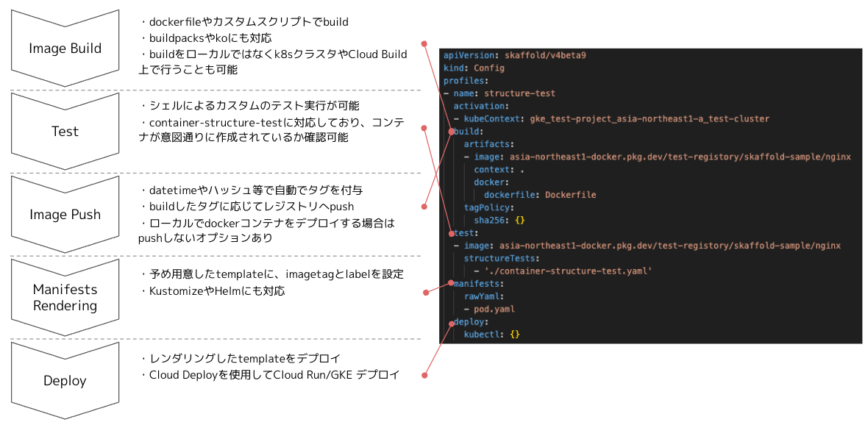The width and height of the screenshot is (868, 425).
Task: Click the 'activation:' key in the YAML
Action: [x=481, y=106]
